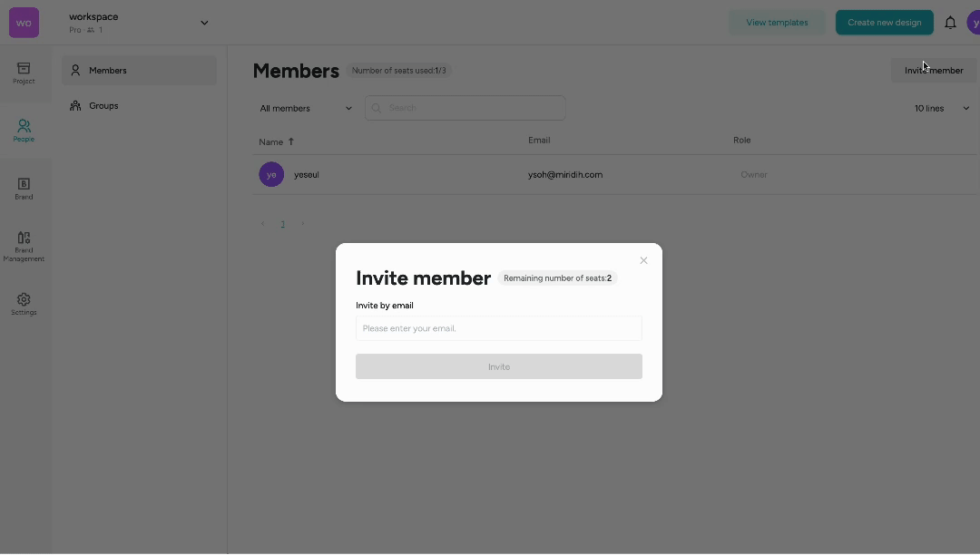Click the View templates button
This screenshot has height=555, width=980.
[777, 23]
